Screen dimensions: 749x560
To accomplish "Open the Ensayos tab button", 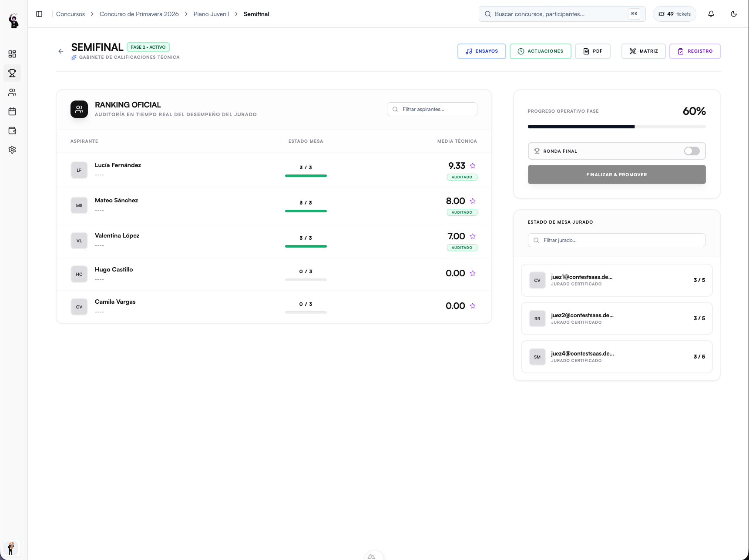I will 481,51.
